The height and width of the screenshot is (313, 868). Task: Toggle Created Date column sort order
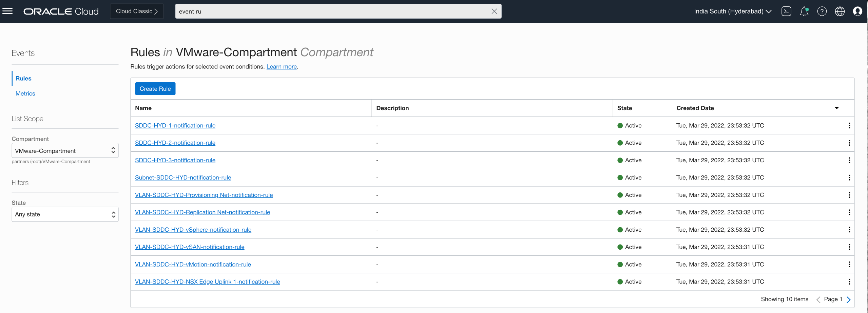click(x=837, y=108)
